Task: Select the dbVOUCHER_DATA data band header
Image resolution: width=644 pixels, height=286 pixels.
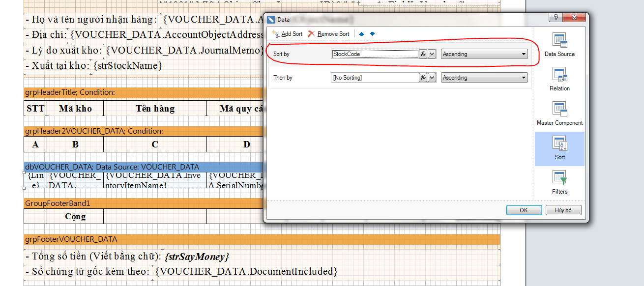Action: point(144,167)
